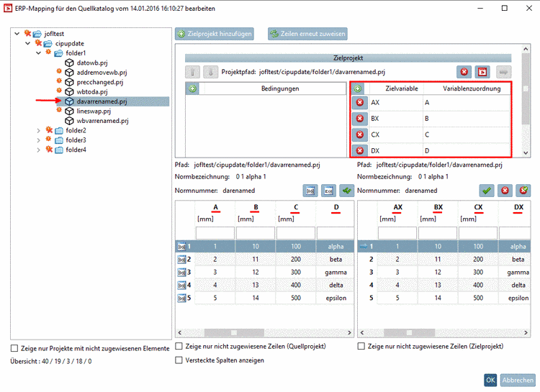Click filter field under source column A
Image resolution: width=540 pixels, height=392 pixels.
(215, 233)
